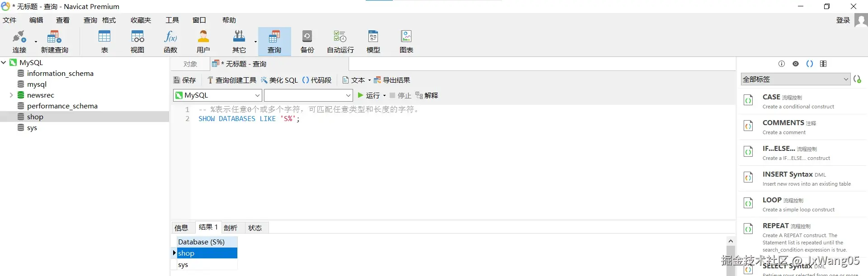Select the 查询 query toolbar icon
This screenshot has width=868, height=276.
click(274, 42)
